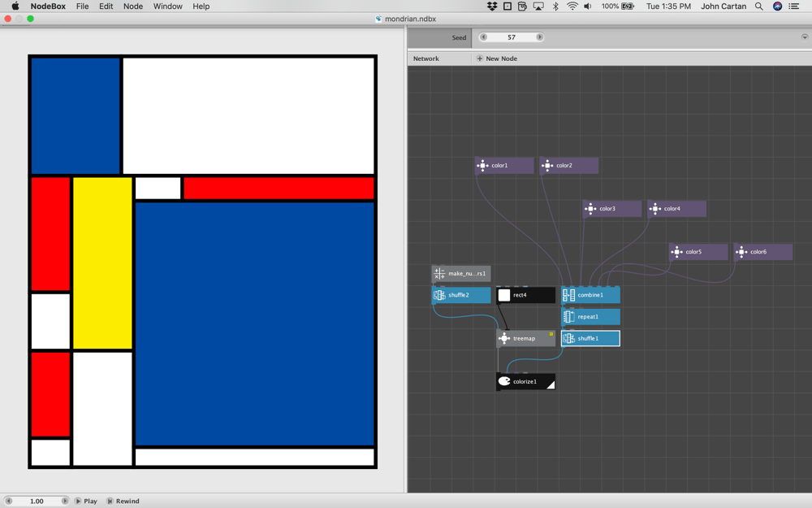This screenshot has height=508, width=812.
Task: Click the New Node button
Action: point(497,59)
